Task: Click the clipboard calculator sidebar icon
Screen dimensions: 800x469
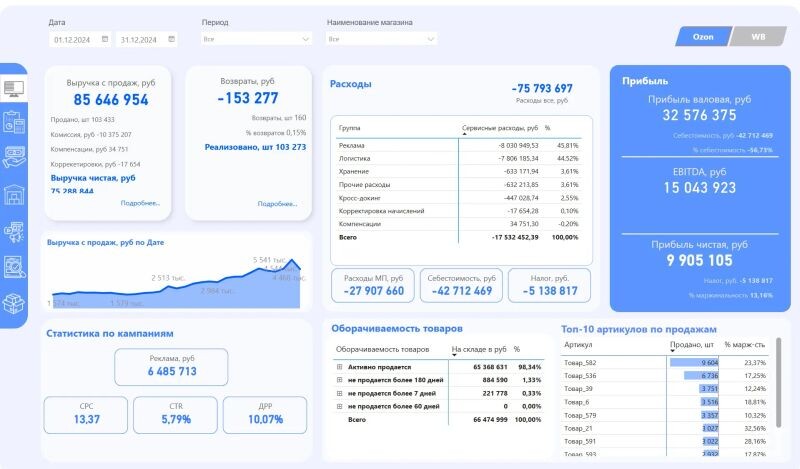Action: pyautogui.click(x=14, y=123)
